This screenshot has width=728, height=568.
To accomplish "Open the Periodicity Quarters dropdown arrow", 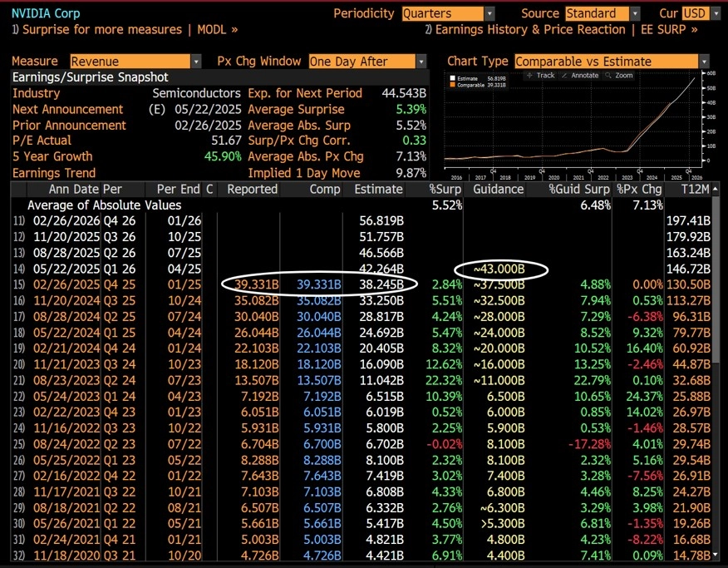I will (489, 13).
